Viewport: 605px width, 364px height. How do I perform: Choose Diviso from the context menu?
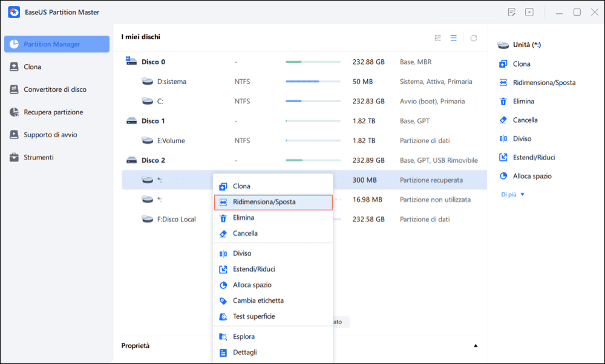(x=273, y=253)
